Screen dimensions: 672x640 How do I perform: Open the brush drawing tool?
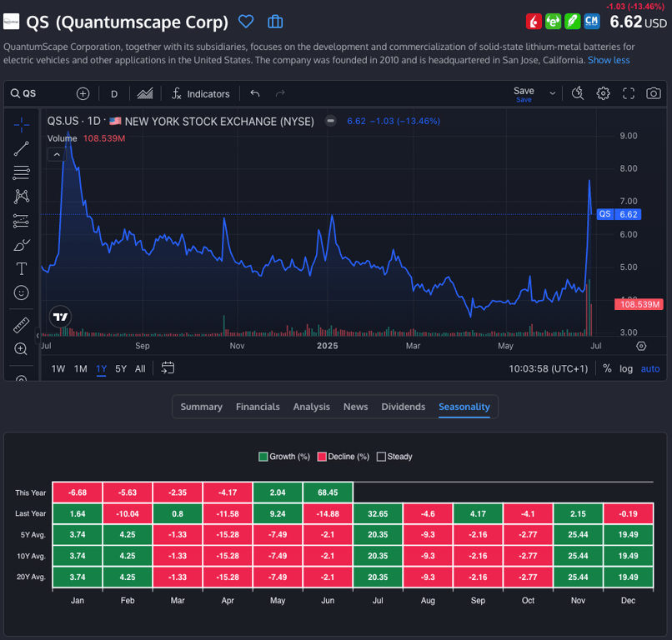pos(22,245)
